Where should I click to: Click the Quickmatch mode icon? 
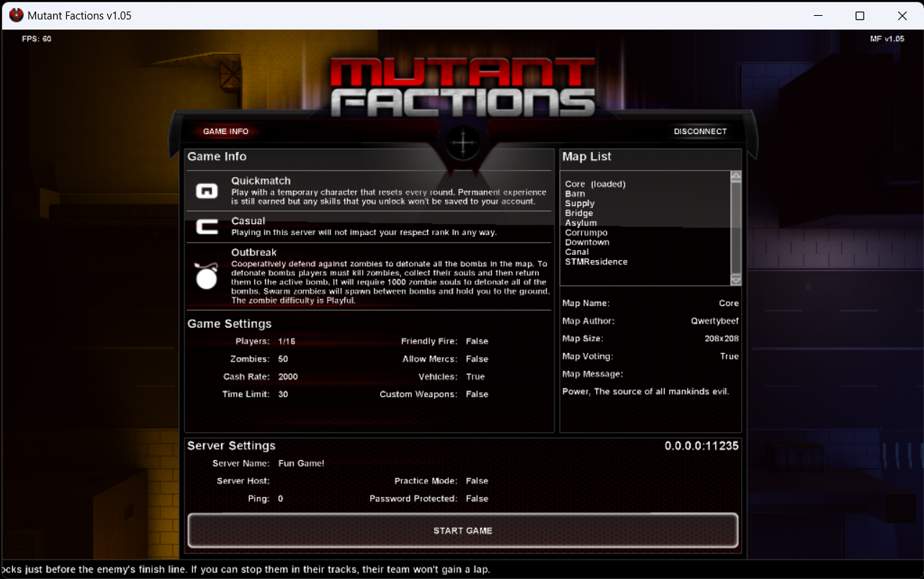coord(207,192)
